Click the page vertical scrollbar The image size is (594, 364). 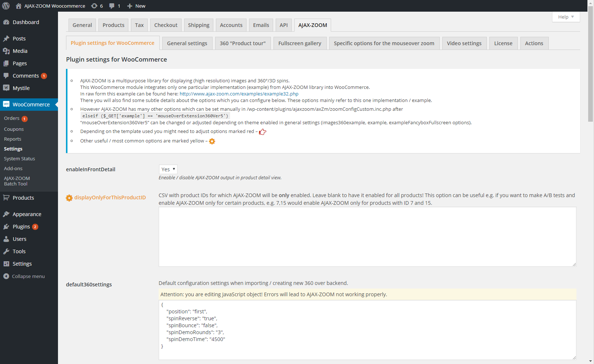tap(591, 64)
